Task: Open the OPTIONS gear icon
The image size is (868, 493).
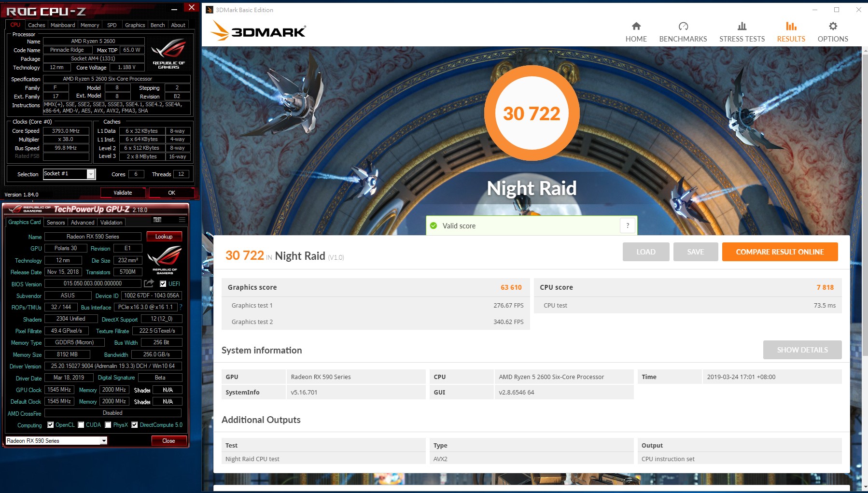Action: coord(833,26)
